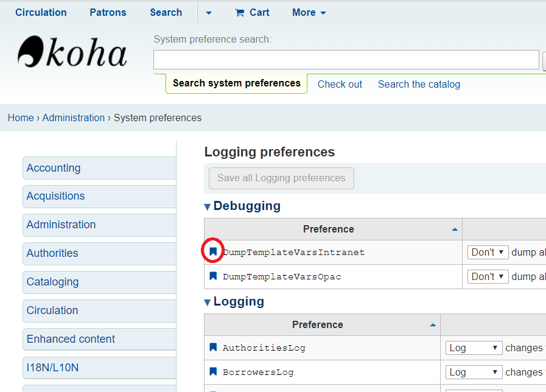Screen dimensions: 546x392
Task: Click sort arrow in Logging Preference header
Action: point(433,325)
